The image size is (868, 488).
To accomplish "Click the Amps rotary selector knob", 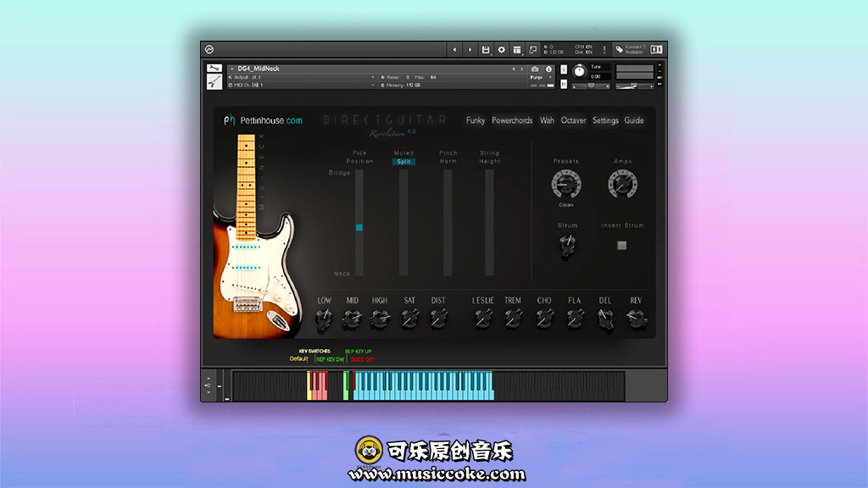I will click(622, 184).
